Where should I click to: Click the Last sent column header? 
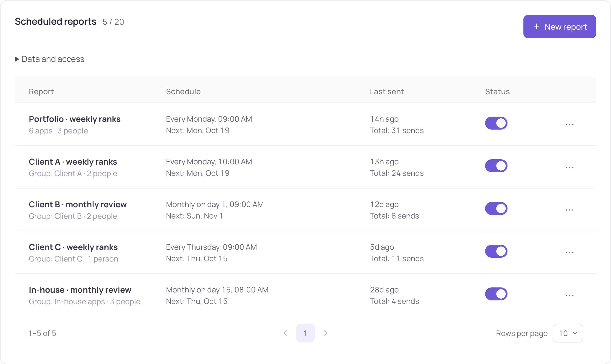pos(387,92)
